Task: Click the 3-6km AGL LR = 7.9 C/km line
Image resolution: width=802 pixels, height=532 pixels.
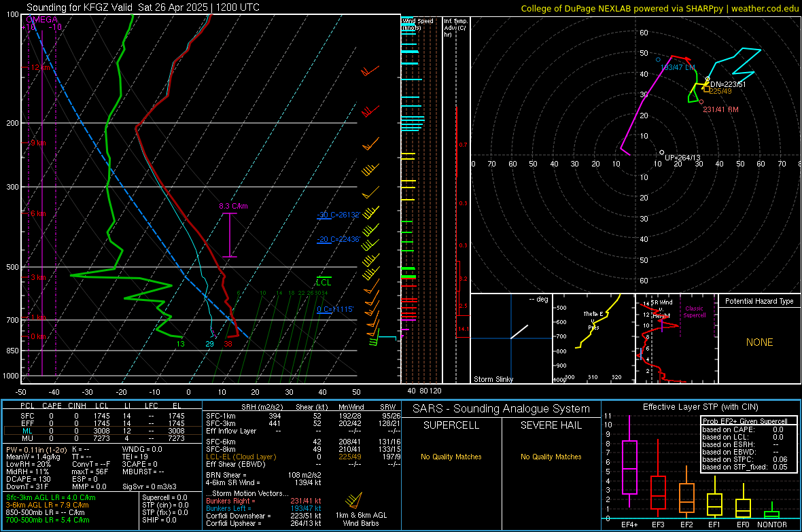Action: [47, 505]
